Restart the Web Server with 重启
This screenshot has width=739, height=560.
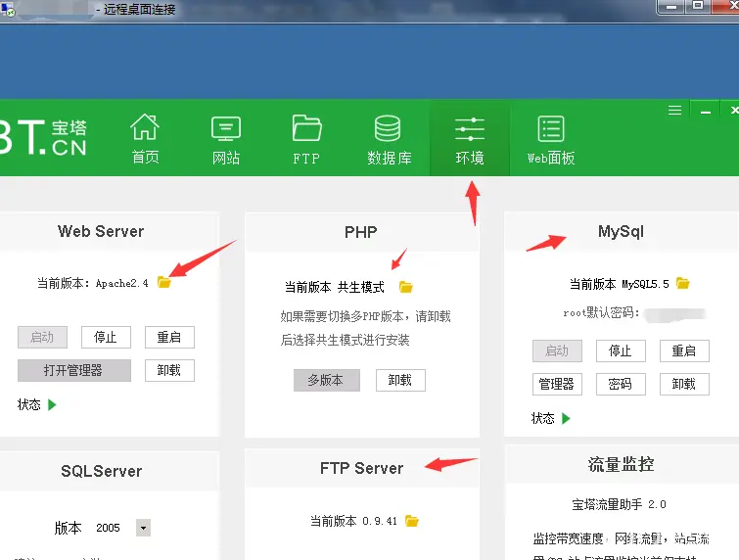coord(169,337)
